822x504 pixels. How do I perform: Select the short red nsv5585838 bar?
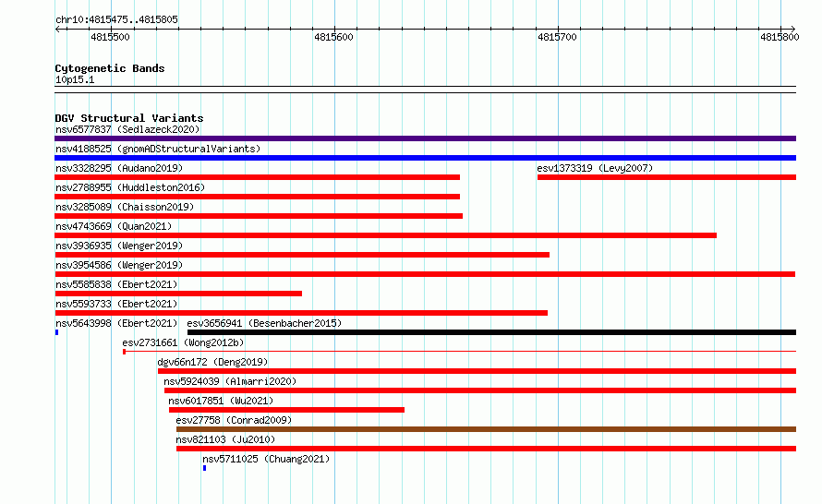(x=178, y=294)
